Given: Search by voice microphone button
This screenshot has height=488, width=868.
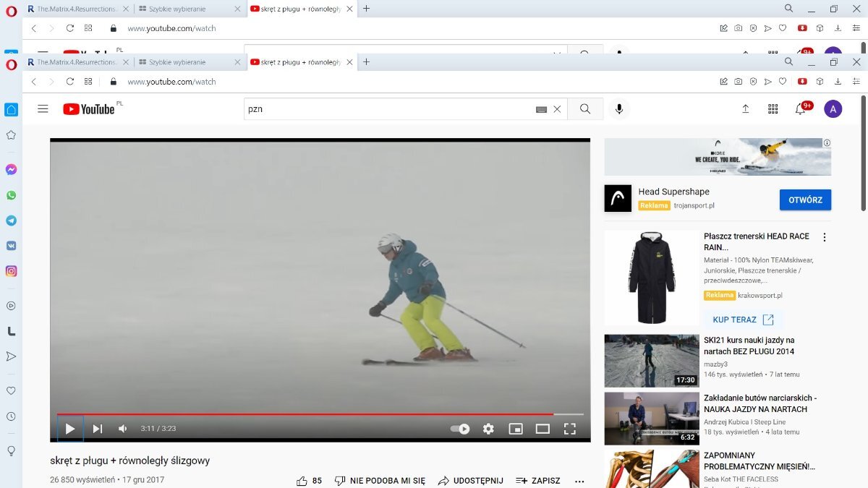Looking at the screenshot, I should pos(618,109).
